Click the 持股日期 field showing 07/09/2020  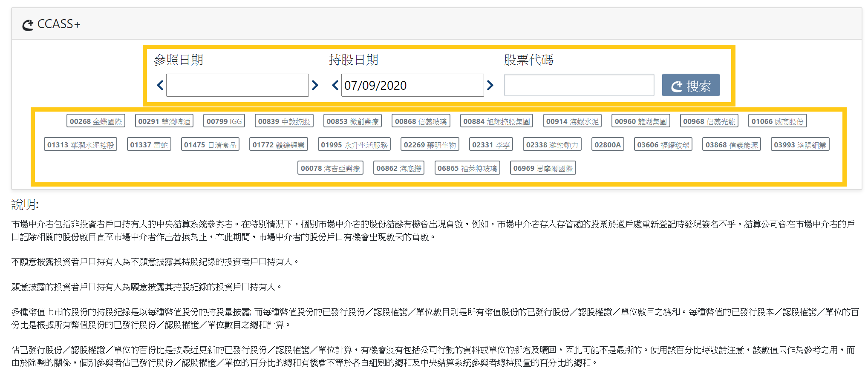point(412,86)
